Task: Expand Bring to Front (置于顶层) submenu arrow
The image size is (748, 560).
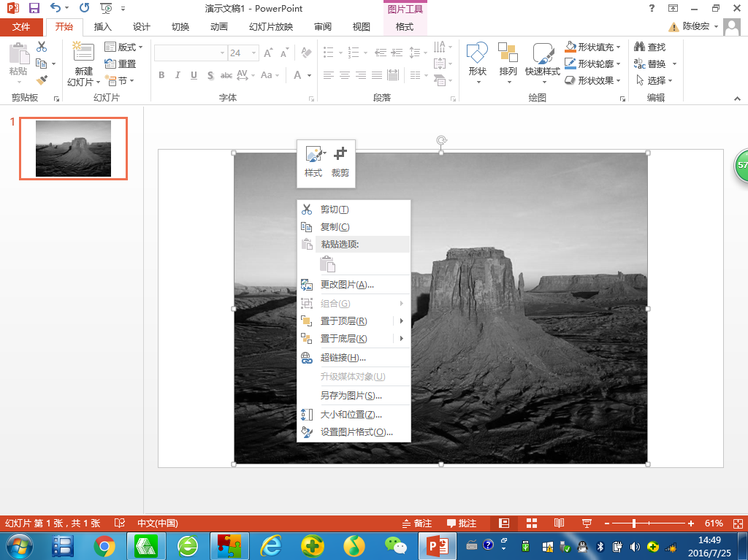Action: pyautogui.click(x=402, y=321)
